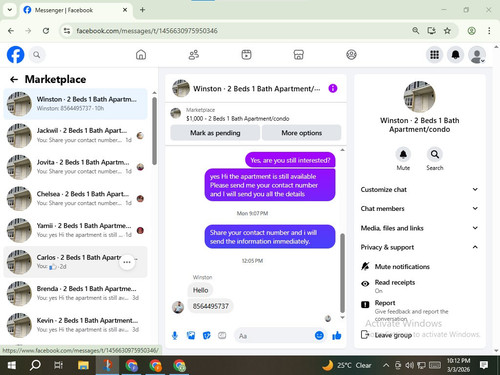Open the Chrome three-dot menu
The image size is (500, 375).
click(x=489, y=31)
